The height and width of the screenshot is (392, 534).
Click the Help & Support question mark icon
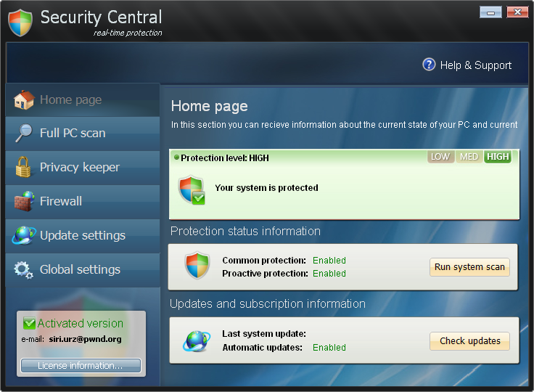429,65
